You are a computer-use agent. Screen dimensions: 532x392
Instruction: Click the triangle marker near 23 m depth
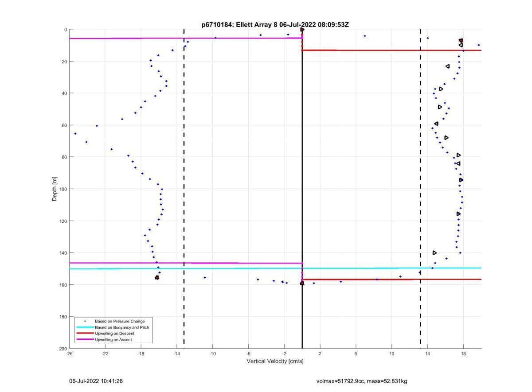pyautogui.click(x=448, y=66)
